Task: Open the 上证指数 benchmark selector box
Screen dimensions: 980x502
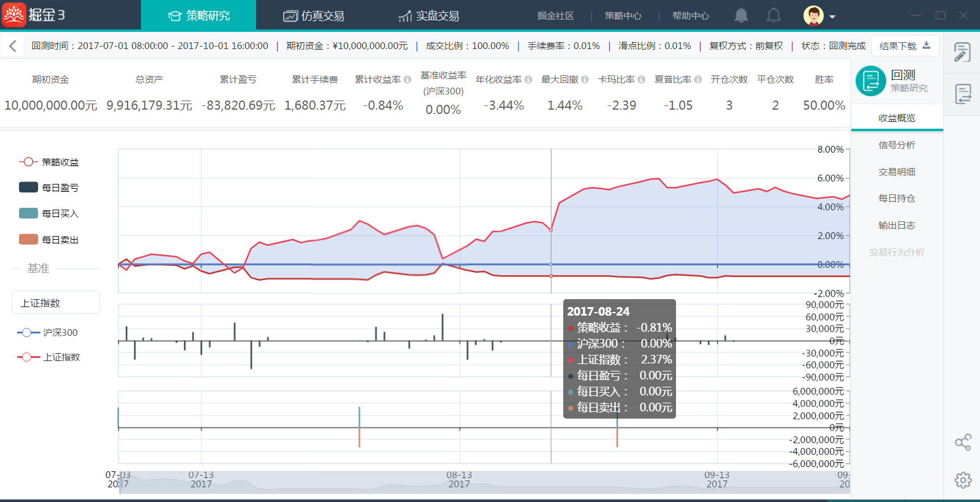Action: tap(56, 302)
